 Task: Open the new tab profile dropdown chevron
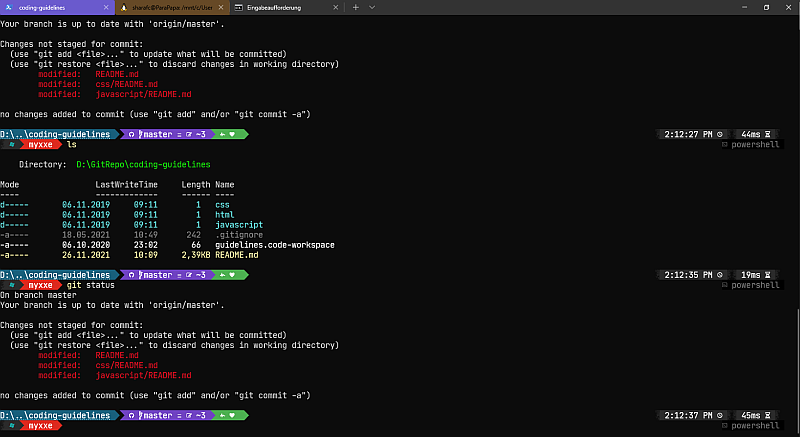372,8
